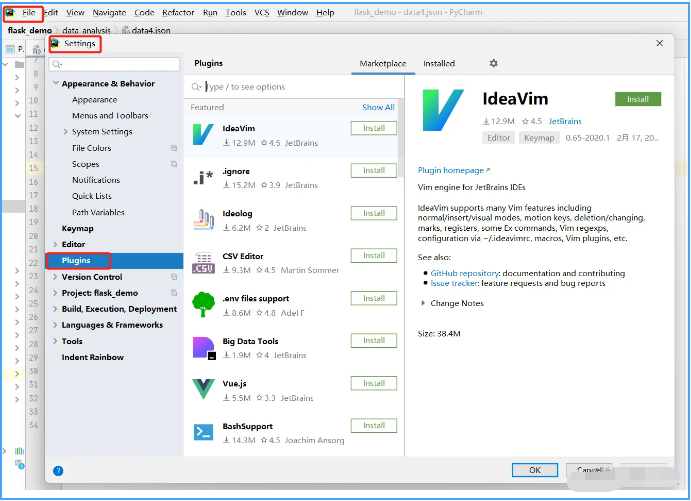Click the OK button
691x501 pixels.
click(535, 470)
